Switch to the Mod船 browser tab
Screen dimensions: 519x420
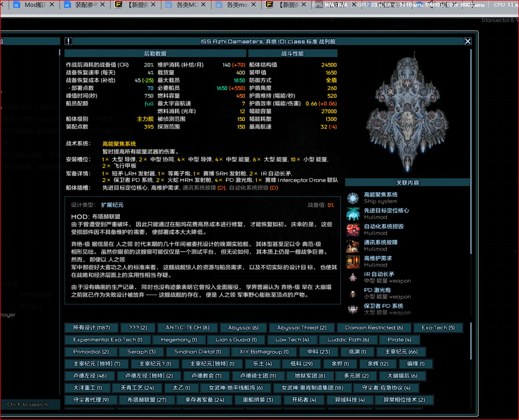33,5
